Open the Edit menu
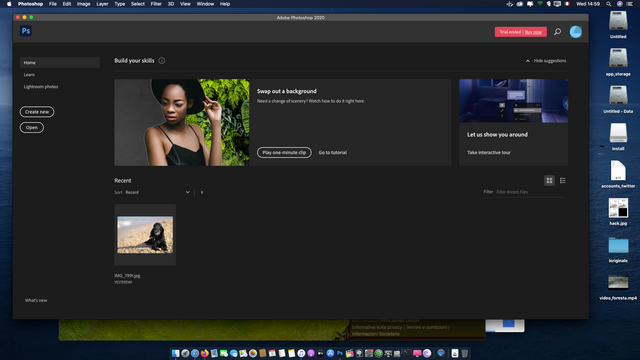The width and height of the screenshot is (640, 360). click(x=67, y=4)
